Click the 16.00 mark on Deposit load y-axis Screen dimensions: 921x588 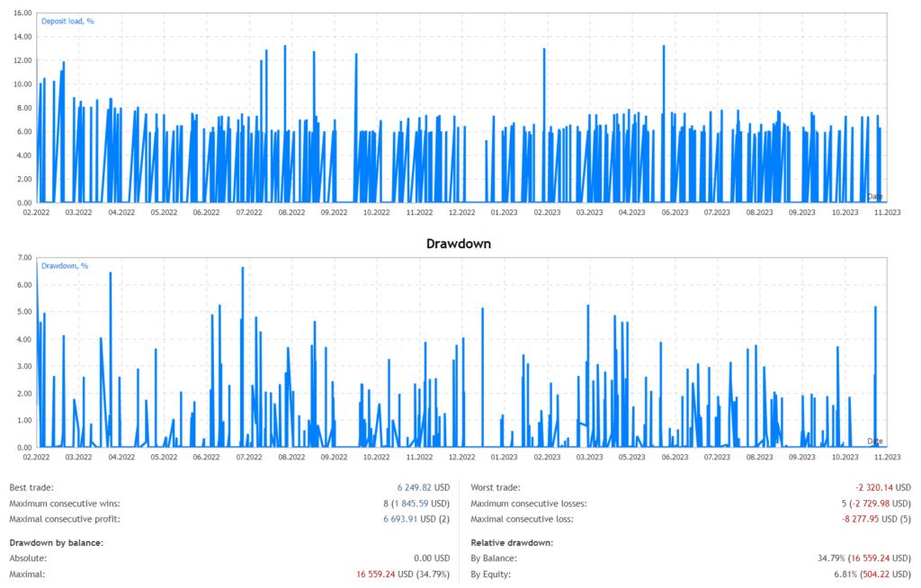click(x=23, y=13)
